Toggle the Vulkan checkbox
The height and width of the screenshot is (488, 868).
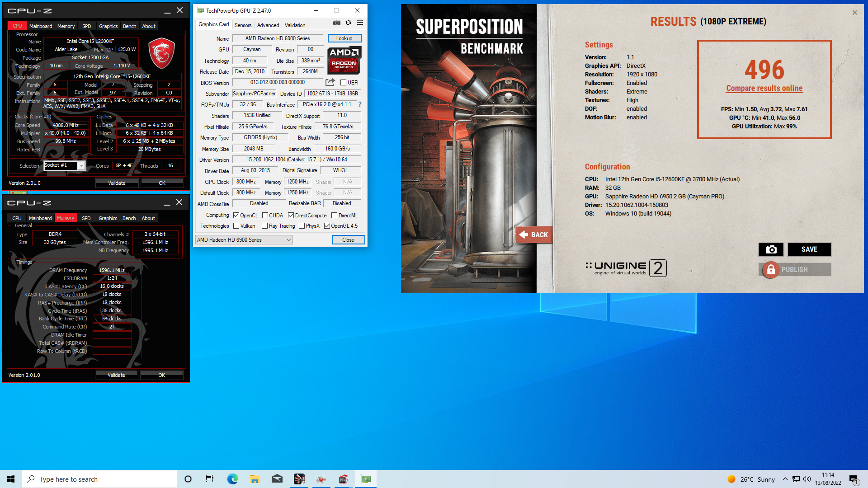pyautogui.click(x=236, y=226)
